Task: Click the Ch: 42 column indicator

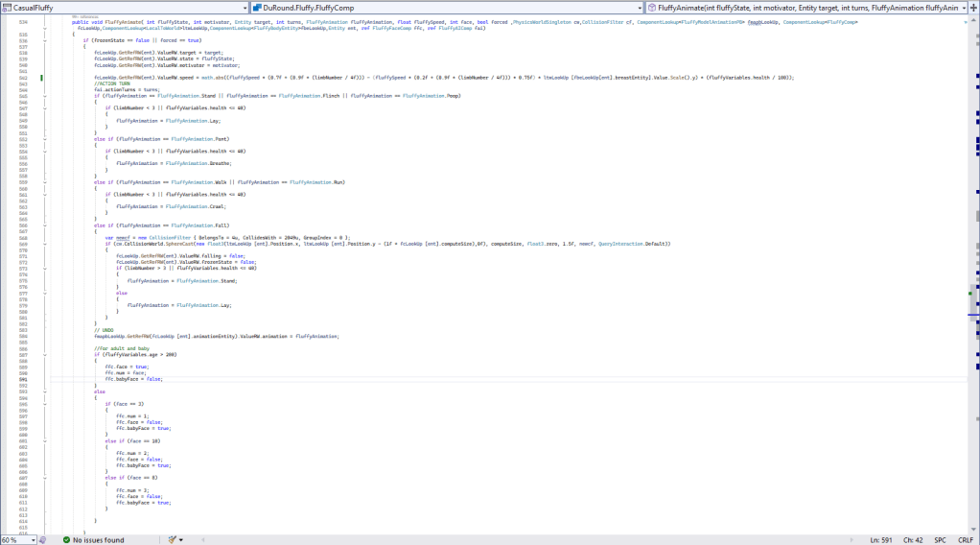Action: [913, 540]
